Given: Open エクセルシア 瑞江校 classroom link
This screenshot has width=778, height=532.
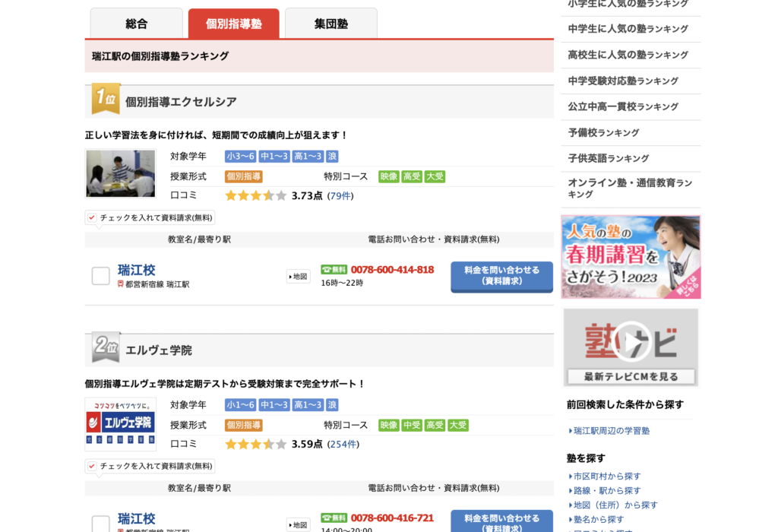Looking at the screenshot, I should click(137, 270).
